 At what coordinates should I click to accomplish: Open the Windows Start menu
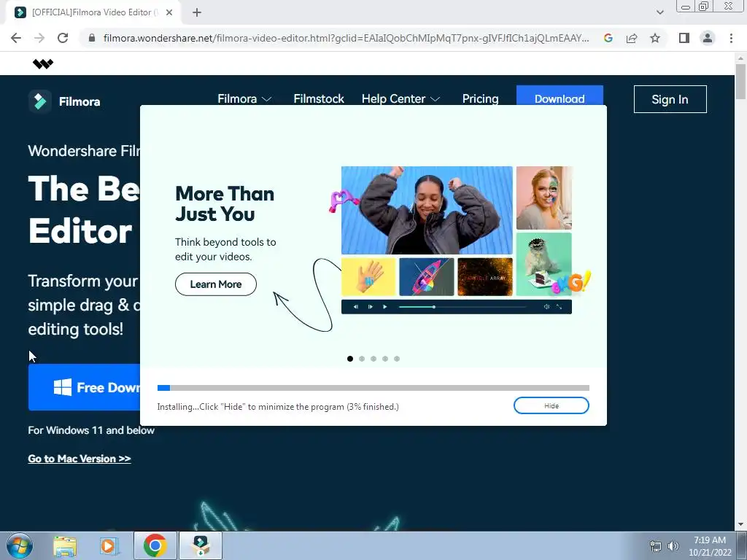pos(20,545)
